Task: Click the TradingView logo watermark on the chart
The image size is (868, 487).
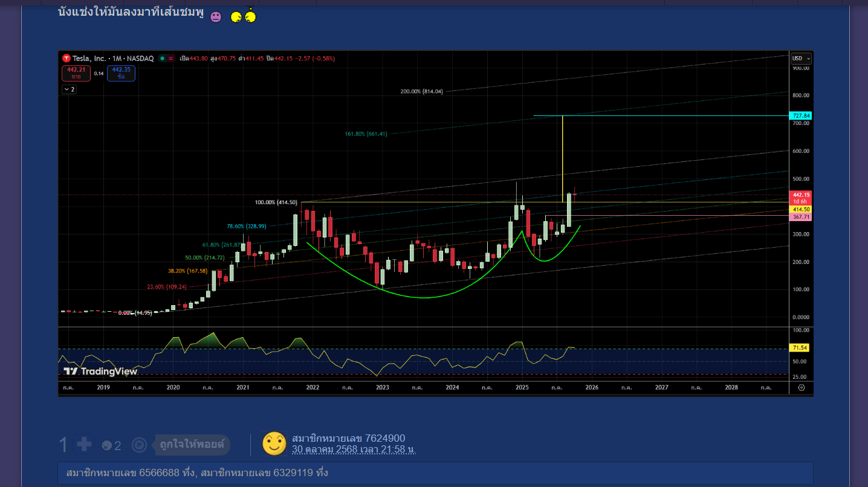Action: coord(100,372)
